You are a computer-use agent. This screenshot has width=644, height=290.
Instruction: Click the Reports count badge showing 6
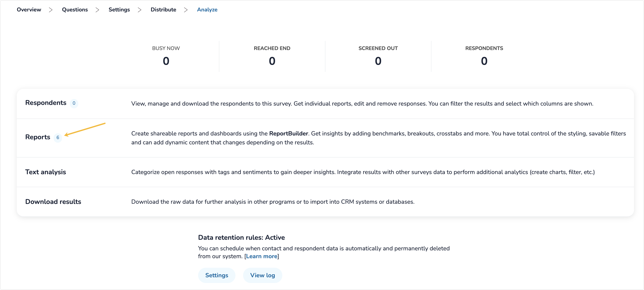click(58, 138)
